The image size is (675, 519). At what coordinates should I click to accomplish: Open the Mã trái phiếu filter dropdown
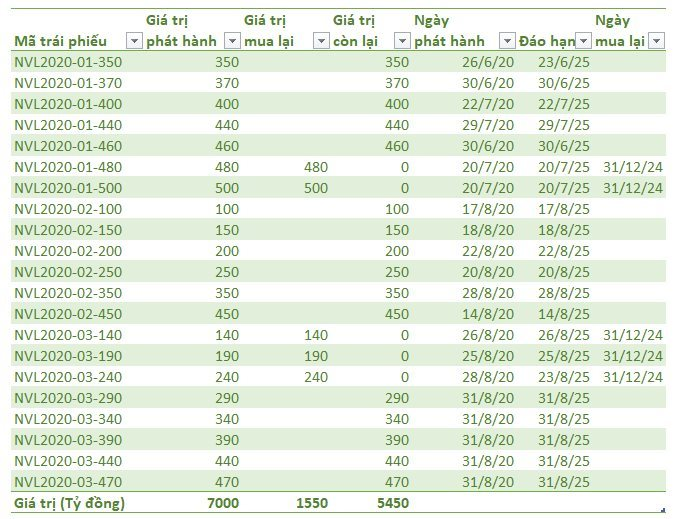click(x=134, y=41)
